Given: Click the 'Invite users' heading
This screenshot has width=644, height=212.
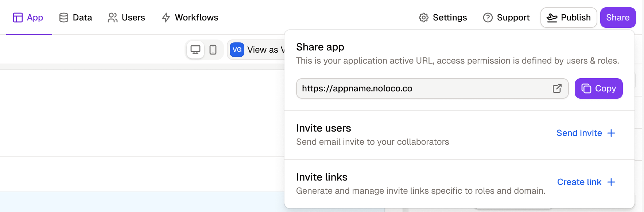Looking at the screenshot, I should [323, 128].
